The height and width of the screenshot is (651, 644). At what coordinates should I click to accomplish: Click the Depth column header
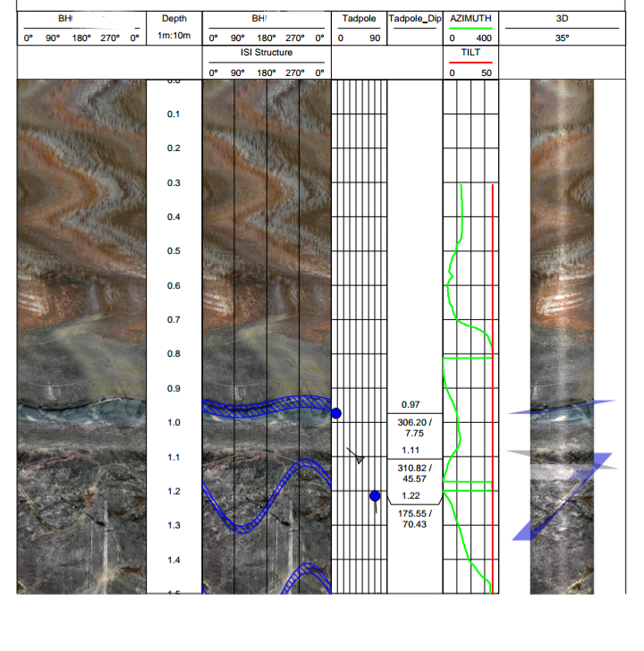point(174,18)
